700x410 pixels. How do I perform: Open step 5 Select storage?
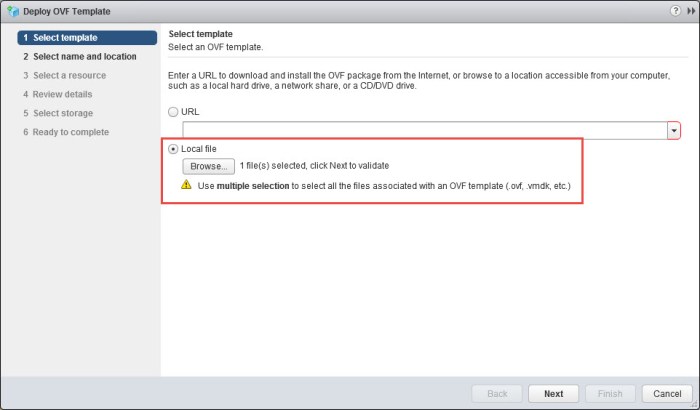(62, 114)
